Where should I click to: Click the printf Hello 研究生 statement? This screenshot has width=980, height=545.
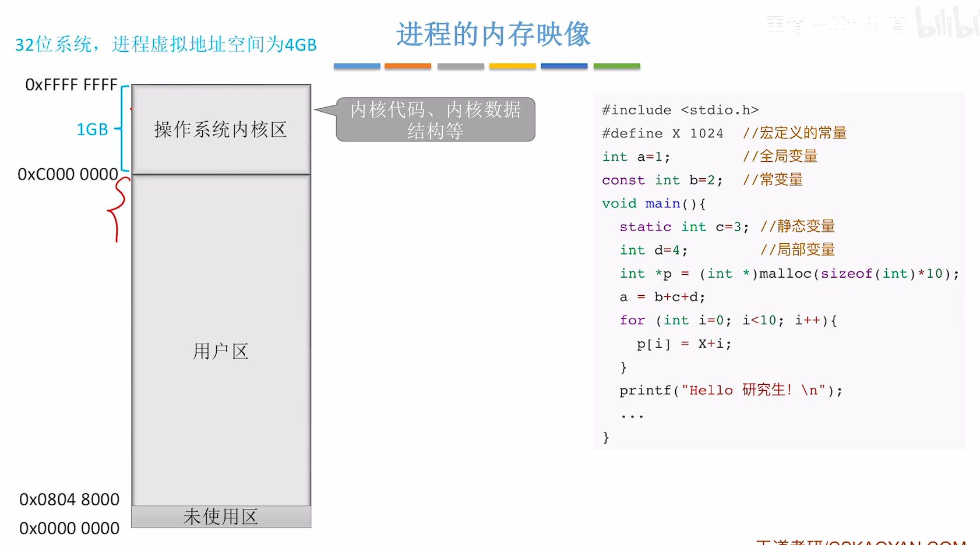click(731, 390)
